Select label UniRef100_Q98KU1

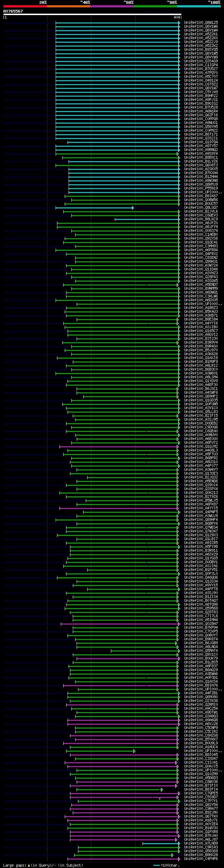click(x=201, y=261)
